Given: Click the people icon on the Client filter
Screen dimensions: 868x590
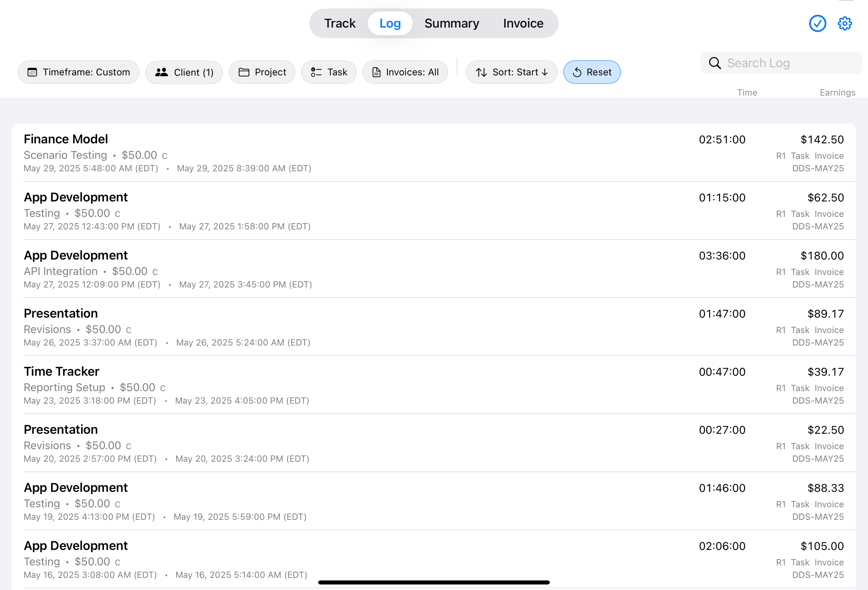Looking at the screenshot, I should click(162, 72).
